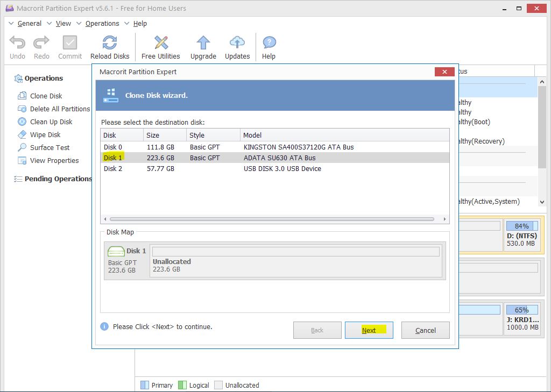The height and width of the screenshot is (392, 551).
Task: Click the horizontal scrollbar under disk list
Action: [x=272, y=219]
